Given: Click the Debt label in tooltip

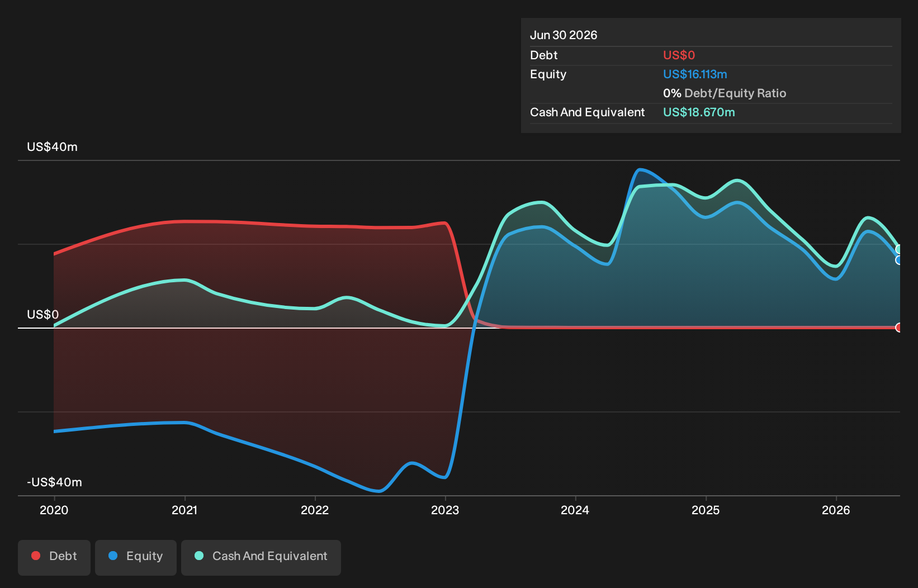Looking at the screenshot, I should point(544,55).
